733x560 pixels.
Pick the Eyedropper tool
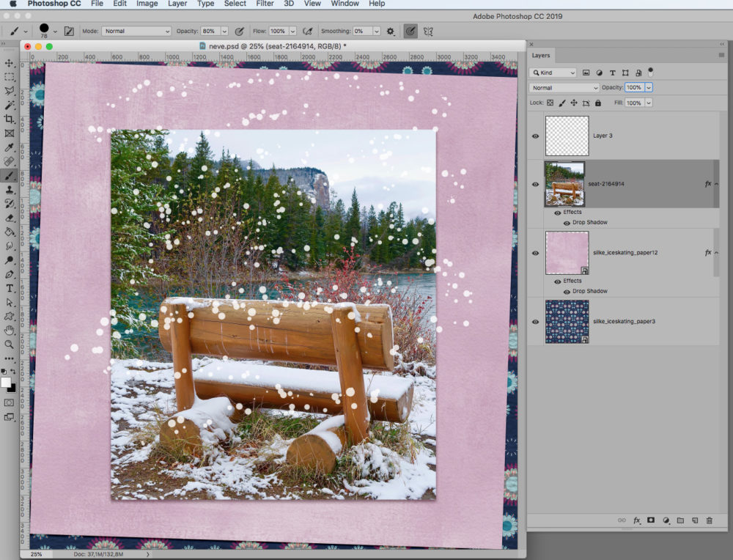(x=10, y=147)
